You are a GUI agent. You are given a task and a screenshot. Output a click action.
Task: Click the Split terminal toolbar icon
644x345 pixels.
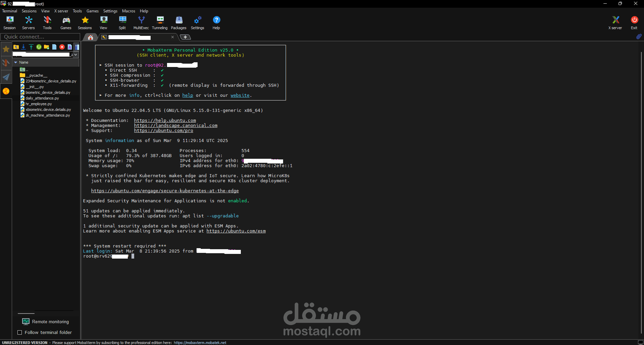[x=122, y=23]
